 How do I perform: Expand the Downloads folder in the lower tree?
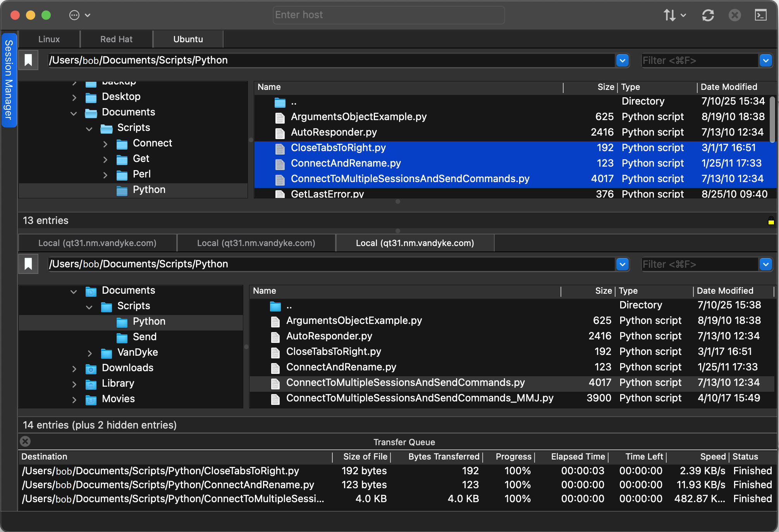(74, 368)
